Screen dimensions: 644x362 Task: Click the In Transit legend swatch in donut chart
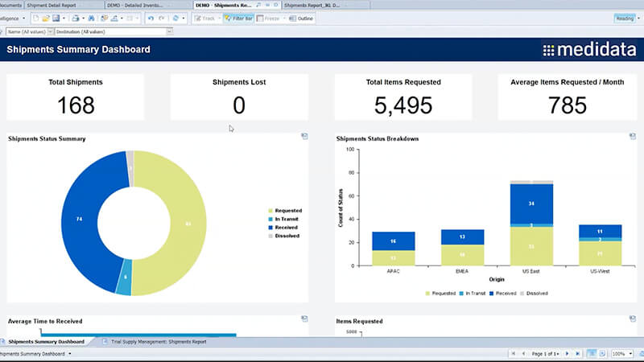(x=270, y=219)
